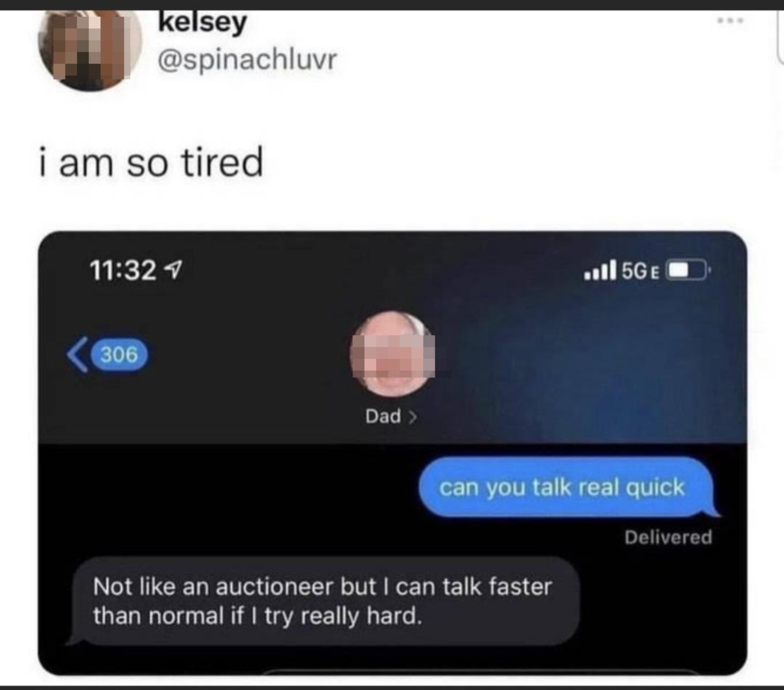784x690 pixels.
Task: Click the battery level icon
Action: click(689, 270)
